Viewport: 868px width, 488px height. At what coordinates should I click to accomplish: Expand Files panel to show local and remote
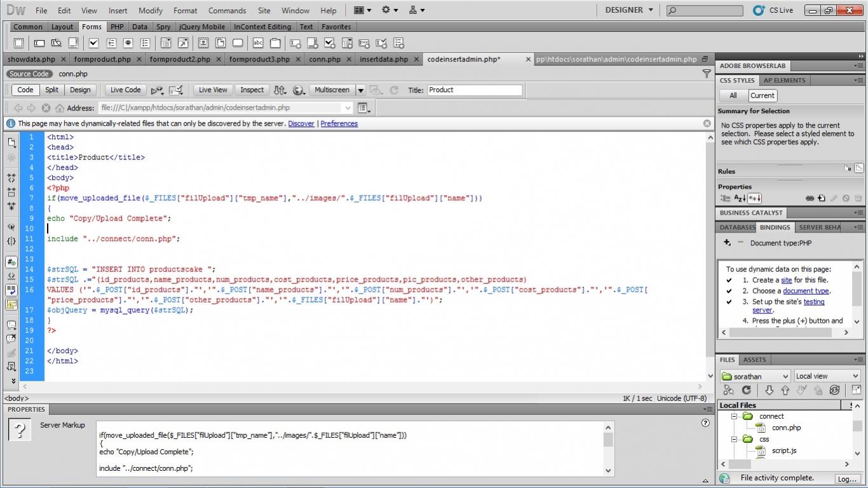tap(856, 390)
